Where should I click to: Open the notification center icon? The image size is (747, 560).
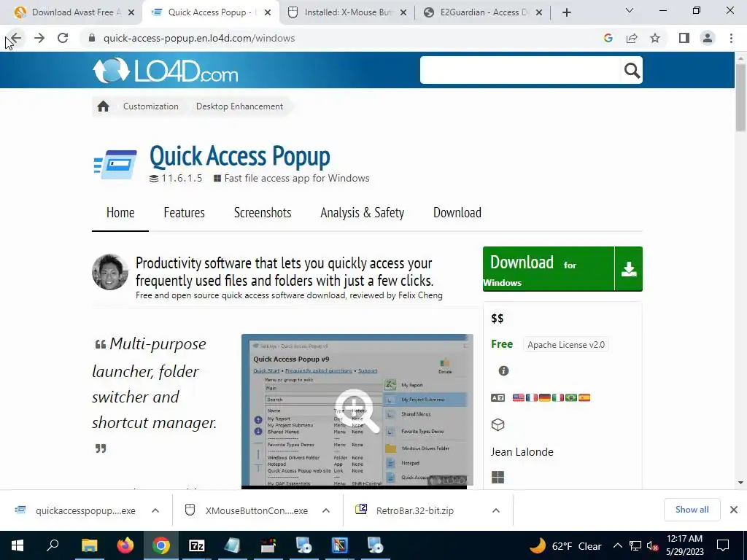(x=723, y=545)
